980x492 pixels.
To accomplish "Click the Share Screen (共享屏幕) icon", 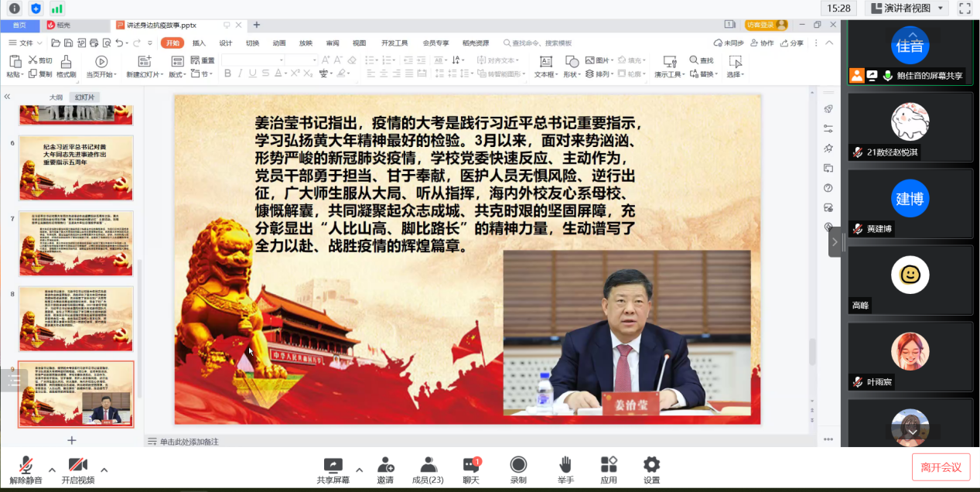I will [x=333, y=465].
